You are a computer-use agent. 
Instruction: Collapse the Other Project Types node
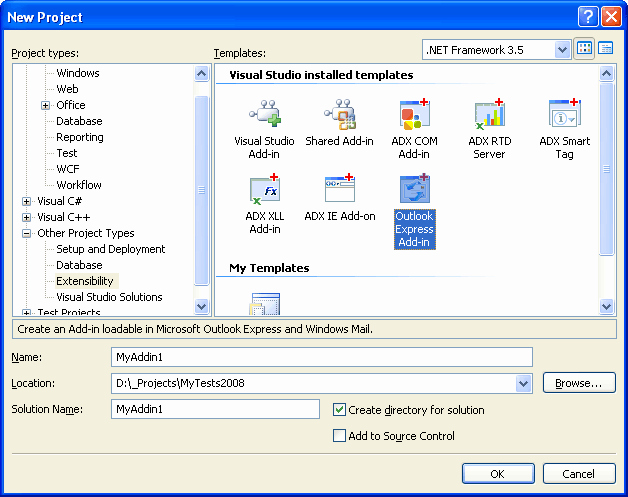(x=26, y=233)
